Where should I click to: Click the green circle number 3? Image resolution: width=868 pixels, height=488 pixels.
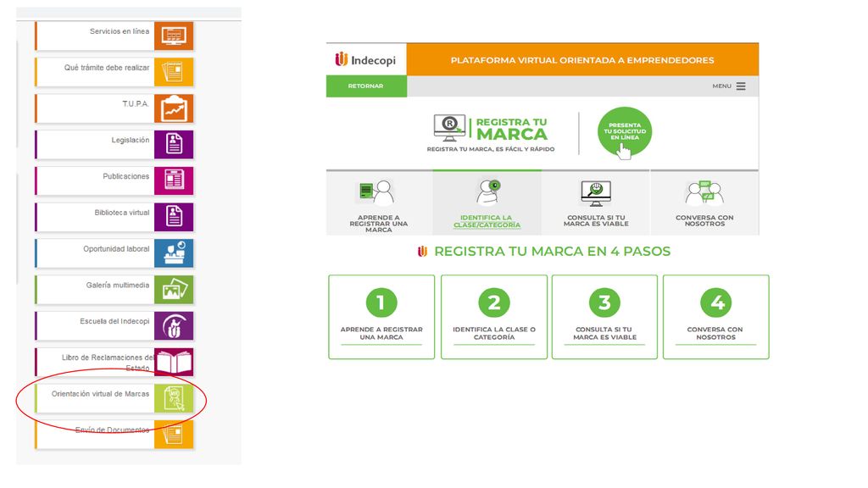tap(604, 302)
